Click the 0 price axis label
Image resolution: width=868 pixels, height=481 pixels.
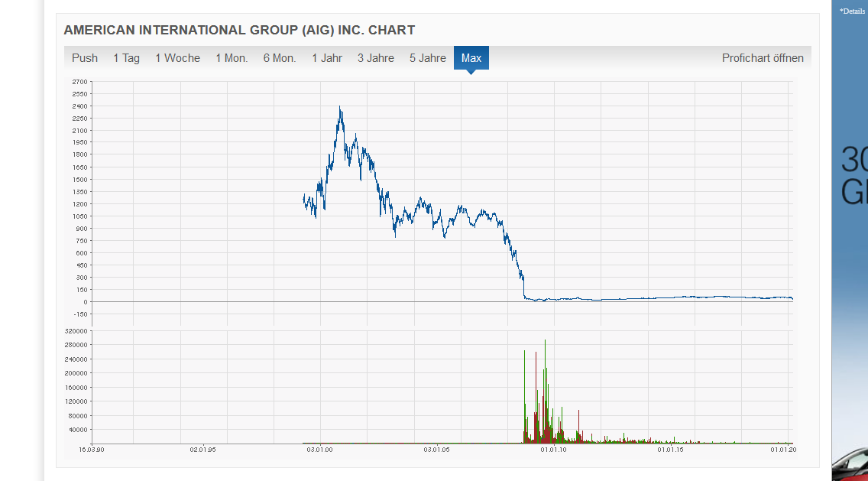[86, 302]
